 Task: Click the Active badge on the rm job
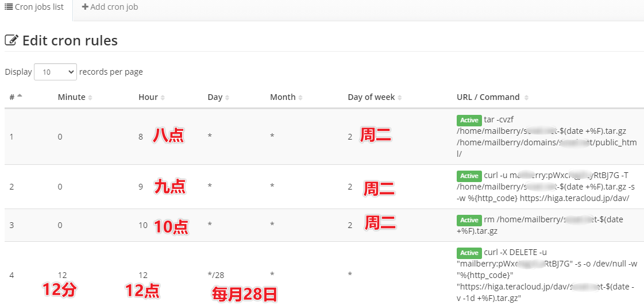(469, 221)
